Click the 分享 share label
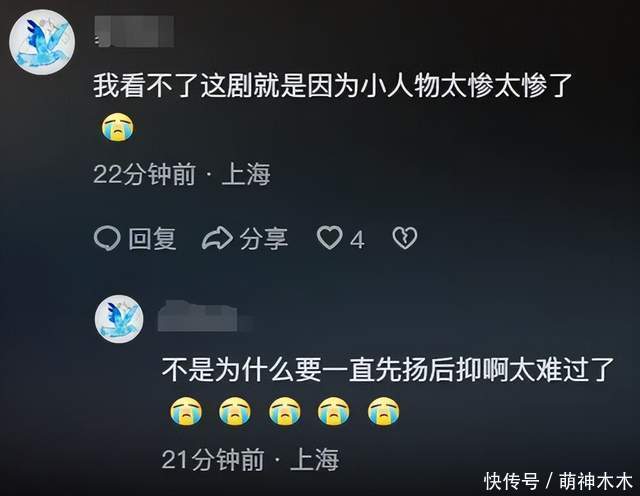 (x=263, y=238)
